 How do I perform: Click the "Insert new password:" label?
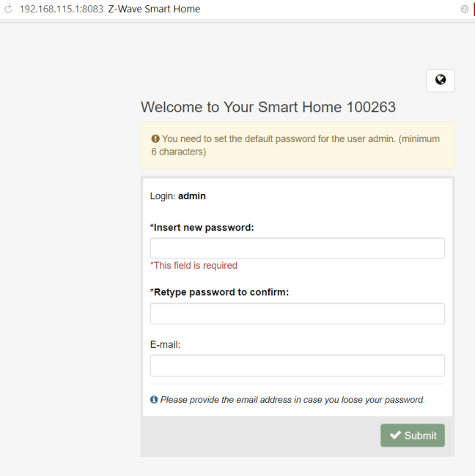point(202,227)
